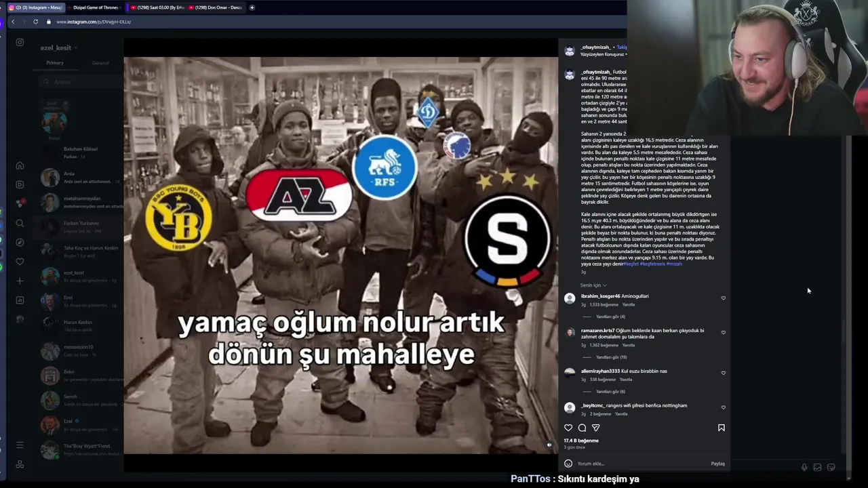Switch to Don Omar YouTube tab
The width and height of the screenshot is (868, 488).
215,7
